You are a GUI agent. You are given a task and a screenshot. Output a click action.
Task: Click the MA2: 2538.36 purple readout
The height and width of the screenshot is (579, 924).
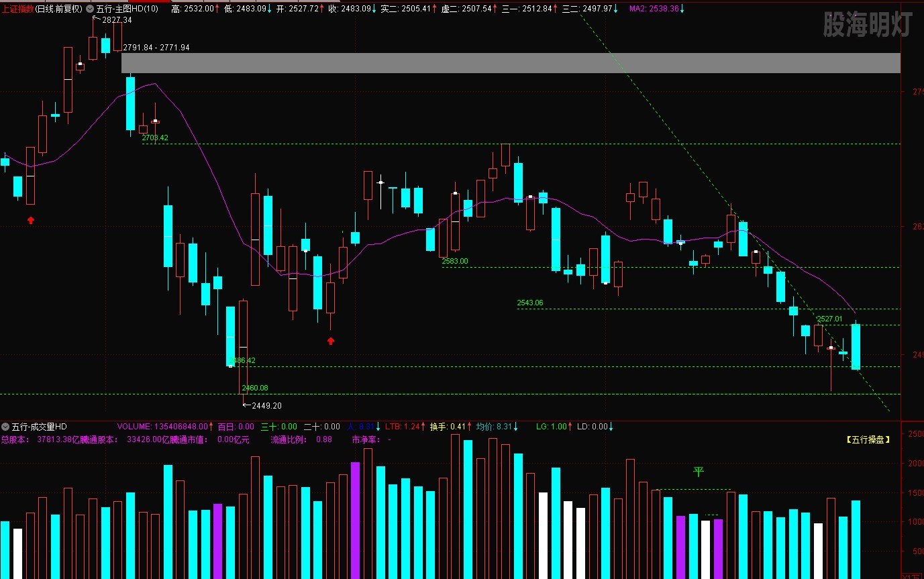[658, 9]
